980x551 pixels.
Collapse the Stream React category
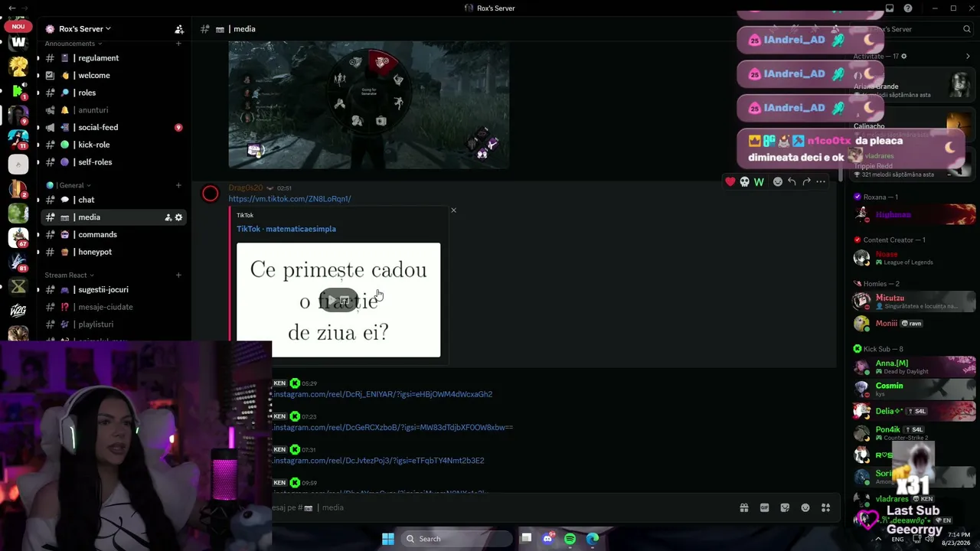pos(69,275)
